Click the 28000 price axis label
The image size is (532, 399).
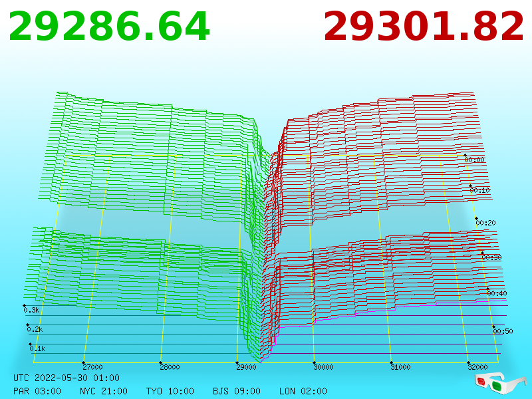click(x=170, y=367)
